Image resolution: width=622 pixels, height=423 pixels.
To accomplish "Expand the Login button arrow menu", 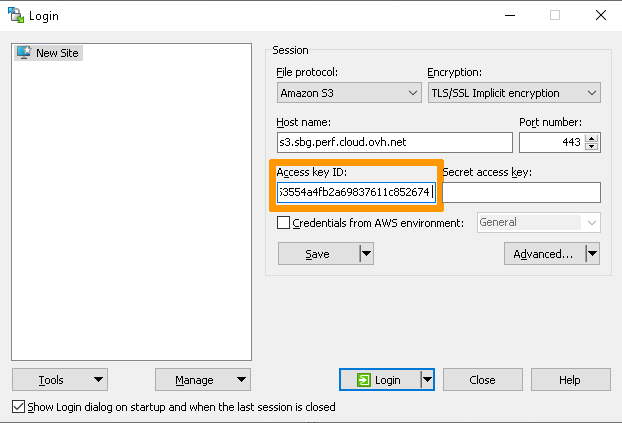I will click(427, 380).
